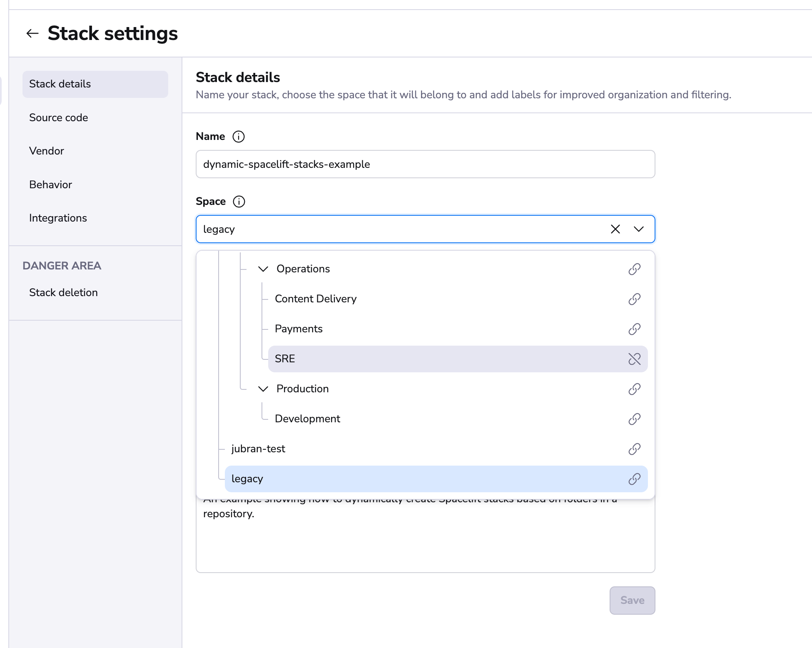Click the Name field info icon

pyautogui.click(x=238, y=137)
